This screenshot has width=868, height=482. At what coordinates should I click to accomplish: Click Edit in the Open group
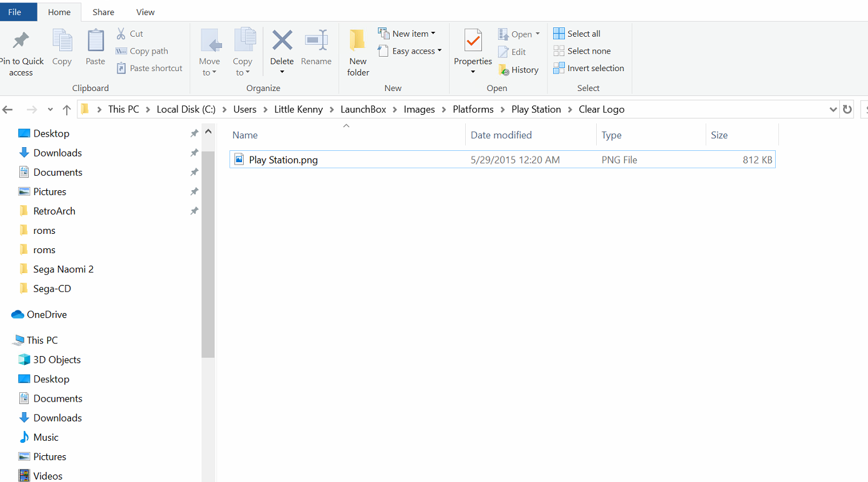pyautogui.click(x=512, y=52)
